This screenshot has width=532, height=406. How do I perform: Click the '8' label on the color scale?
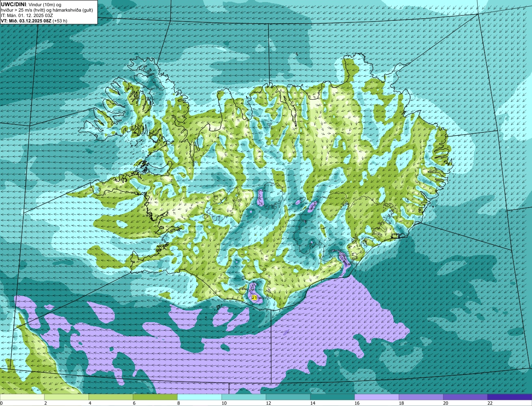(178, 403)
